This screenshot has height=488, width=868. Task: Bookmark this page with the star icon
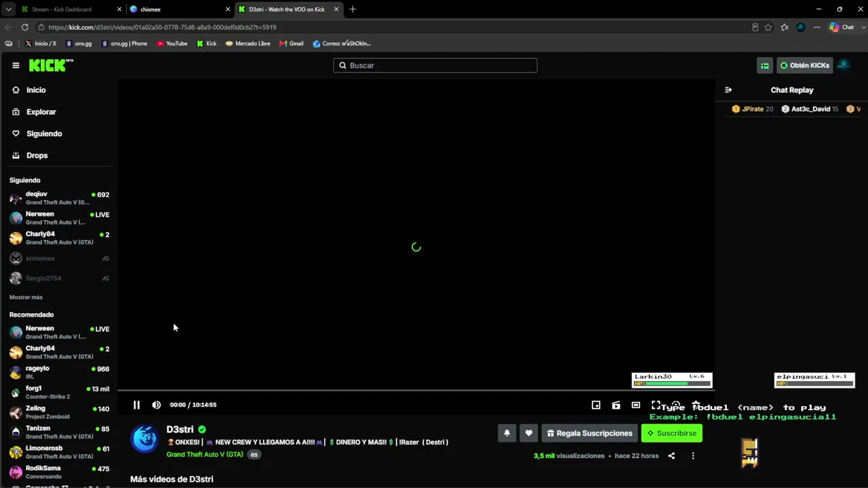click(768, 27)
